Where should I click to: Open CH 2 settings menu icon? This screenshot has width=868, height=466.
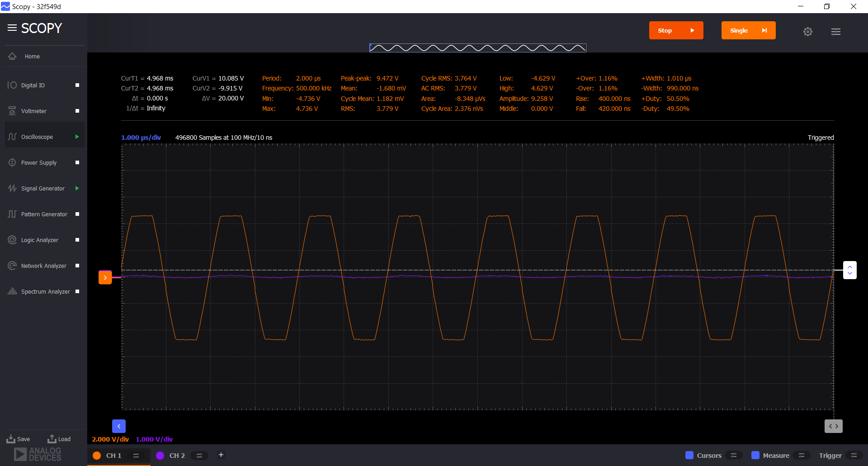pos(199,456)
